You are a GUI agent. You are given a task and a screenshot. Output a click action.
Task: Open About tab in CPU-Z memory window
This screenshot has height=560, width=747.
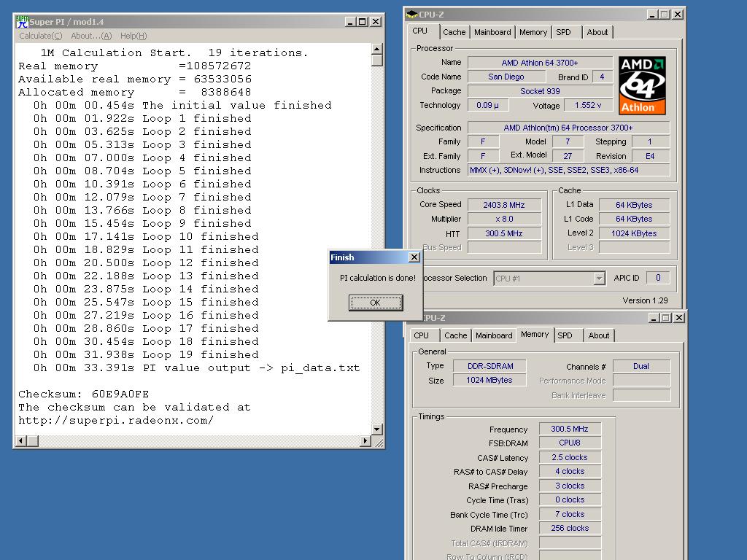pos(599,335)
